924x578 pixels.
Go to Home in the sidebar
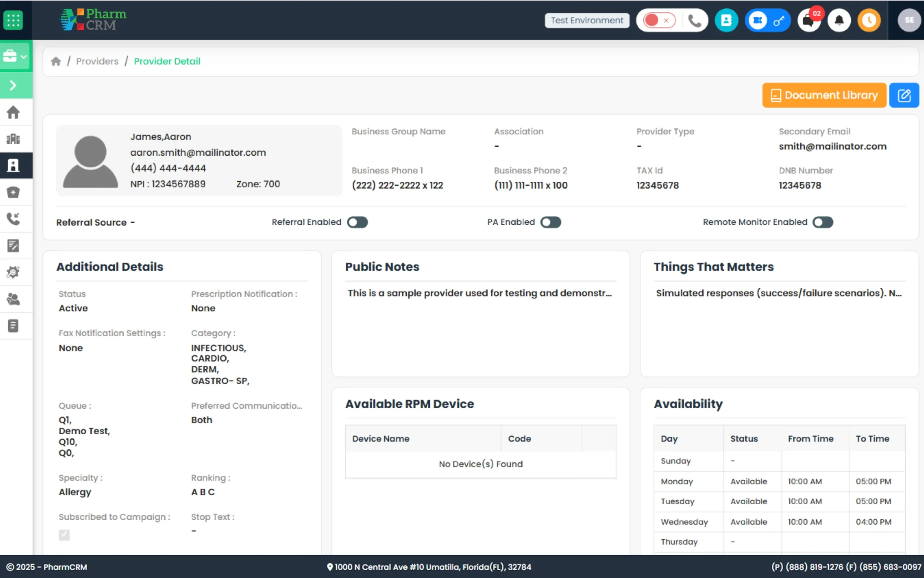point(13,112)
